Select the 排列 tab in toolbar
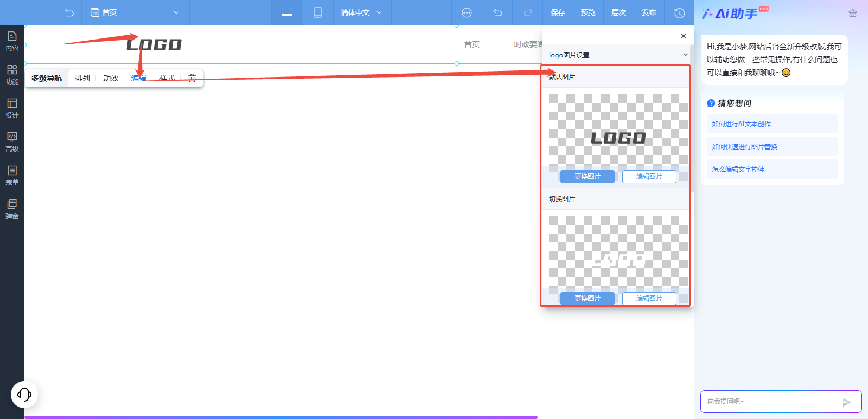The height and width of the screenshot is (419, 868). coord(82,78)
